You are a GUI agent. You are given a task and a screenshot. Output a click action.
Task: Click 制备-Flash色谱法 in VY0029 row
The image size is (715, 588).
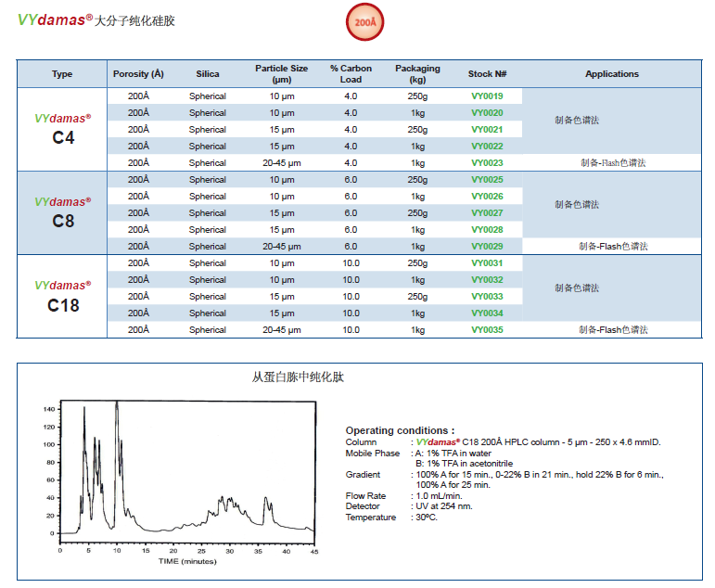pos(613,247)
